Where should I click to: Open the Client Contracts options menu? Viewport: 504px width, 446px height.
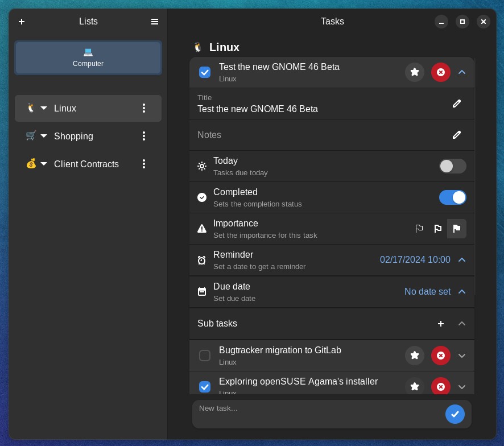coord(144,164)
